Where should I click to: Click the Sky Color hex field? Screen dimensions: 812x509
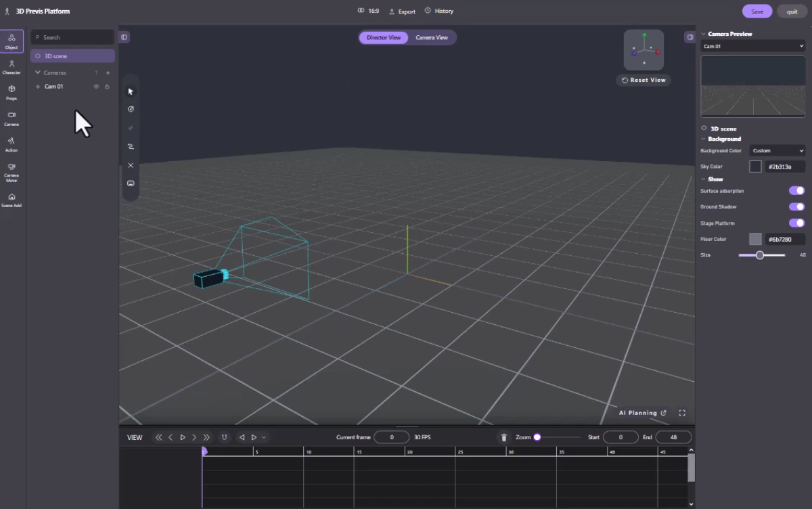tap(786, 166)
